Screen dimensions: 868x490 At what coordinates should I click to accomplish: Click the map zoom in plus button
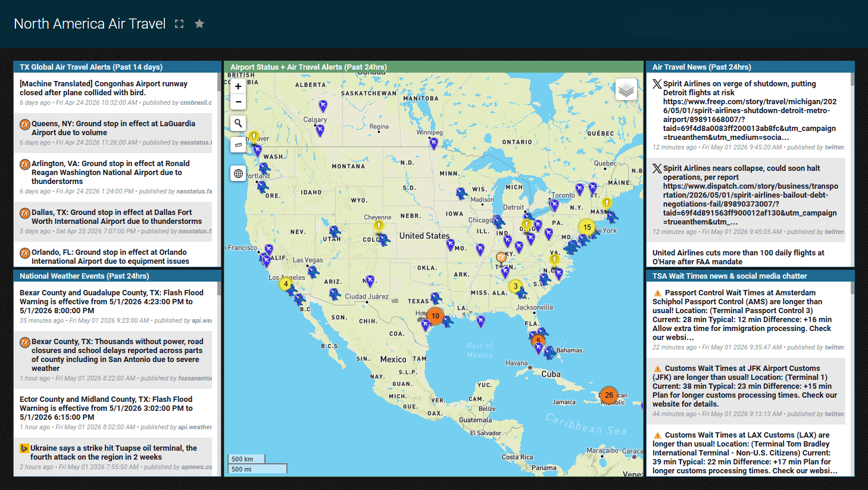point(238,86)
